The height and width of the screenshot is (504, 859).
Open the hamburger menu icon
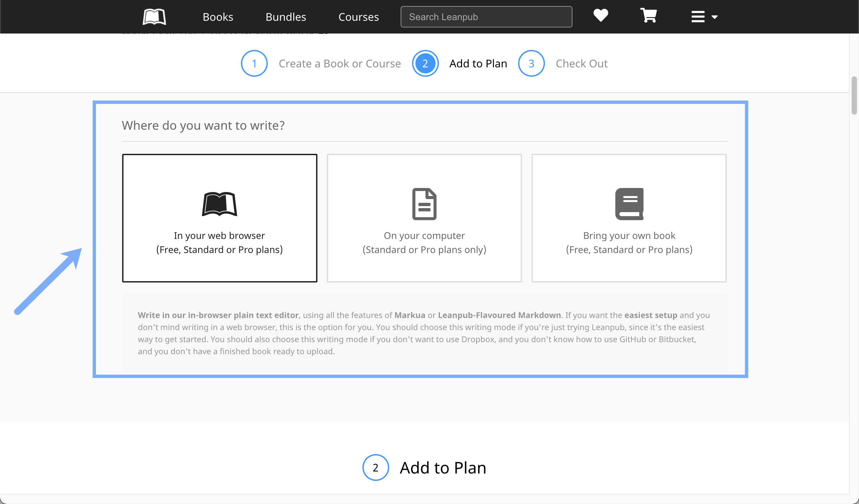[698, 17]
